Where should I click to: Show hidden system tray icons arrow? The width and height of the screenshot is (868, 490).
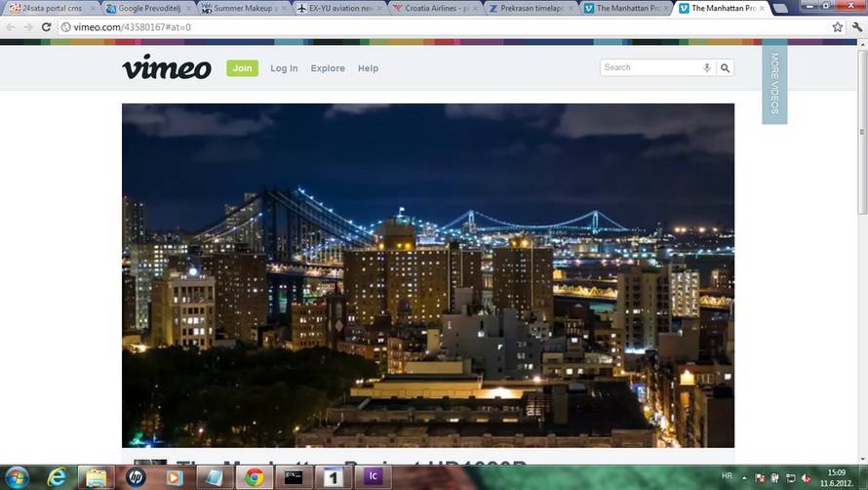click(744, 478)
